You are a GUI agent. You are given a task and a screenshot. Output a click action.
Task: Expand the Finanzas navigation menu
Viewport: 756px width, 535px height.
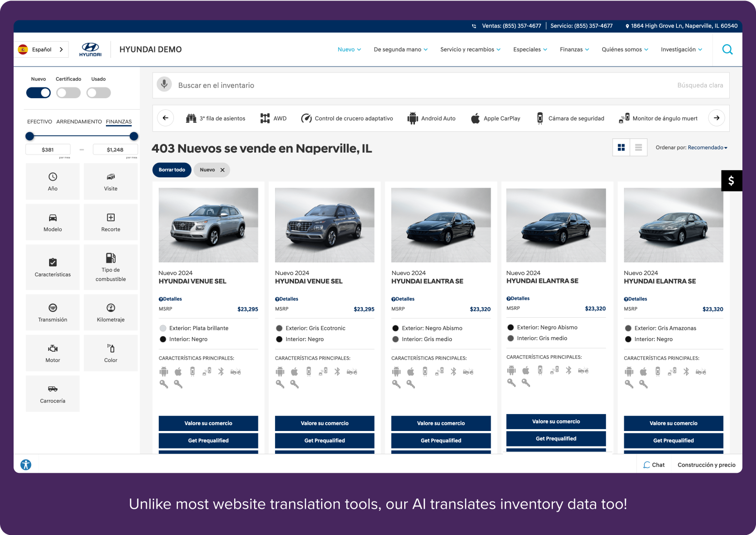tap(574, 50)
